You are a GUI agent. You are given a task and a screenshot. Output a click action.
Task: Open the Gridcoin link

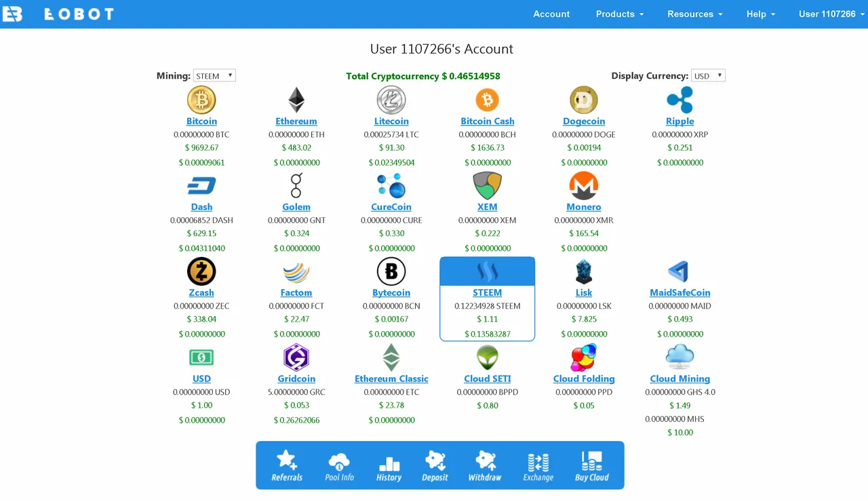tap(296, 379)
